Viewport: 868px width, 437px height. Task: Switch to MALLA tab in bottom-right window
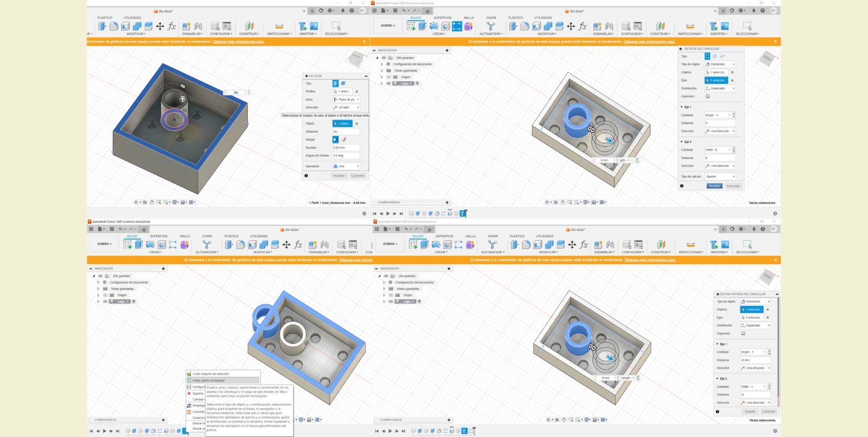point(470,236)
